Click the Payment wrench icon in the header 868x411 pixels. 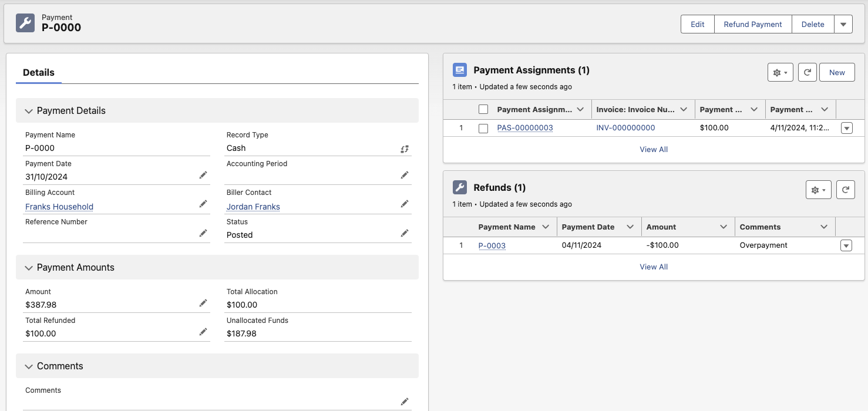tap(25, 23)
